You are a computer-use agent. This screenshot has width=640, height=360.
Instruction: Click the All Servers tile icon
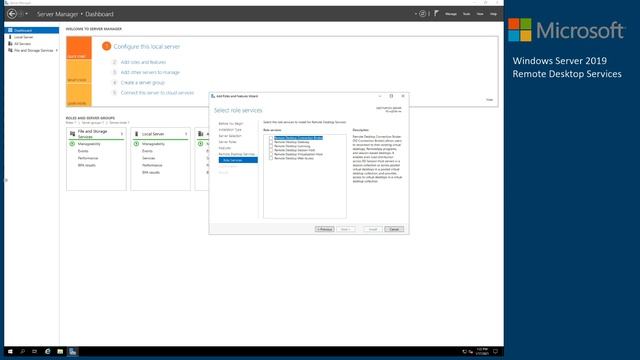click(200, 134)
